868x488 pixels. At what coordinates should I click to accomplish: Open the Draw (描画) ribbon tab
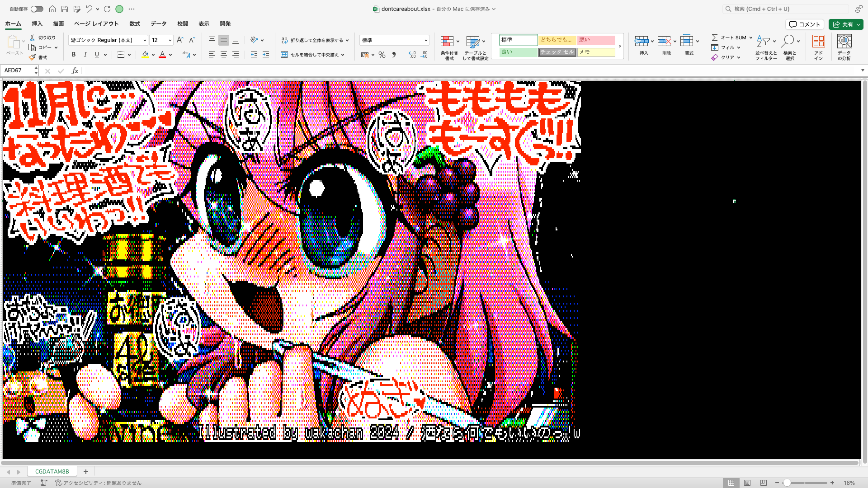pyautogui.click(x=58, y=24)
